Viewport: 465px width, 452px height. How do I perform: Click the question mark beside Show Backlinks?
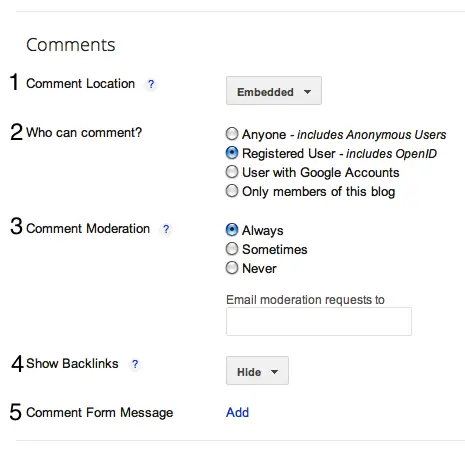click(x=135, y=364)
